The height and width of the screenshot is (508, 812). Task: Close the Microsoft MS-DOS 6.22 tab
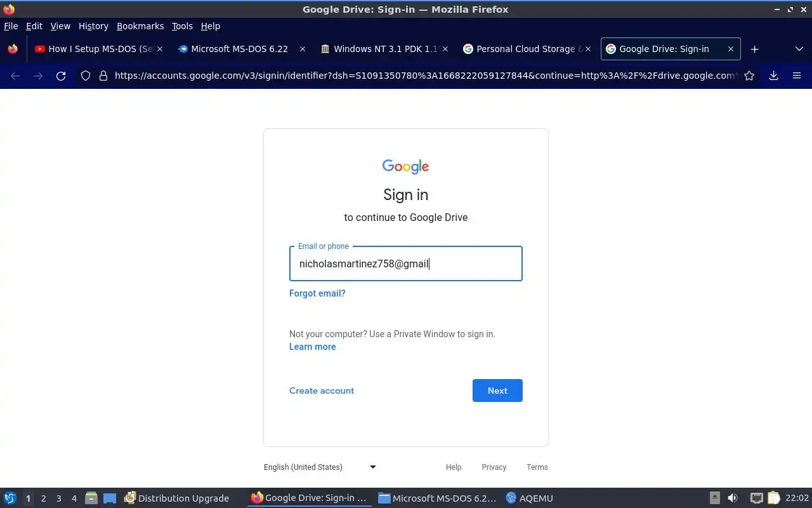[x=303, y=49]
